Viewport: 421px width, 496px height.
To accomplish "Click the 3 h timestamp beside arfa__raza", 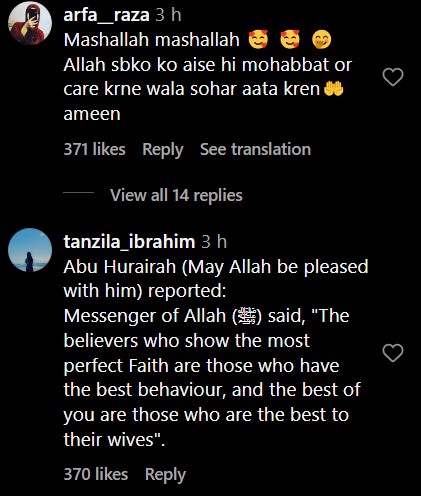I will [x=168, y=15].
